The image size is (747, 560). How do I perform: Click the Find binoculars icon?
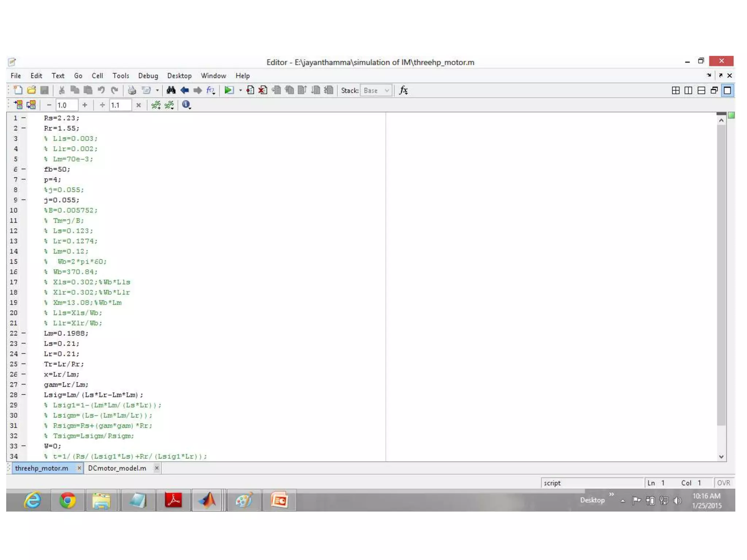pyautogui.click(x=171, y=90)
